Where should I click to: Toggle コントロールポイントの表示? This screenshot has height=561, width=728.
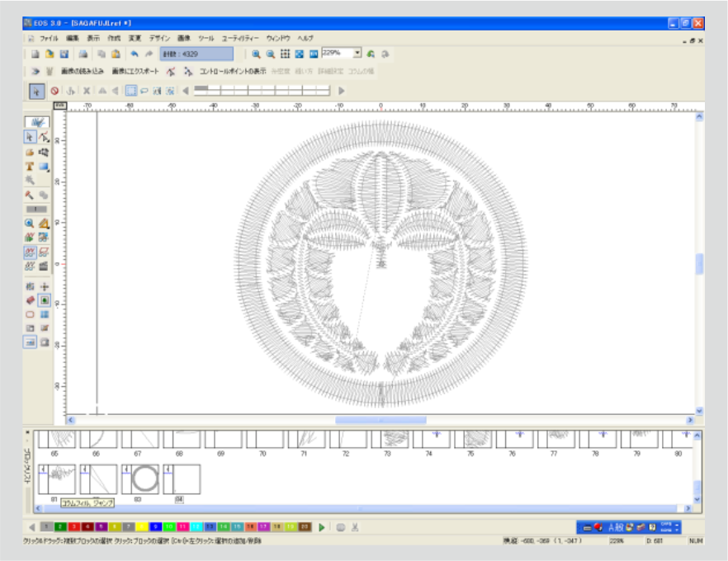coord(233,71)
